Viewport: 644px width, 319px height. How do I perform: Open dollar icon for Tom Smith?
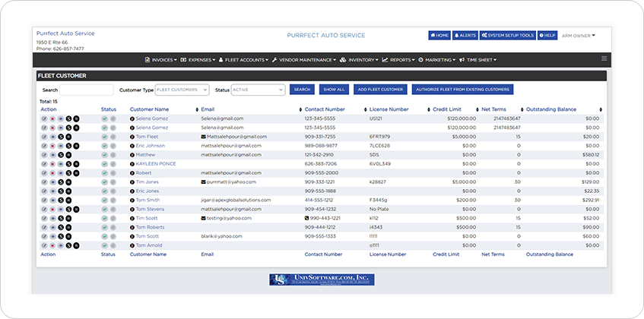tap(61, 200)
